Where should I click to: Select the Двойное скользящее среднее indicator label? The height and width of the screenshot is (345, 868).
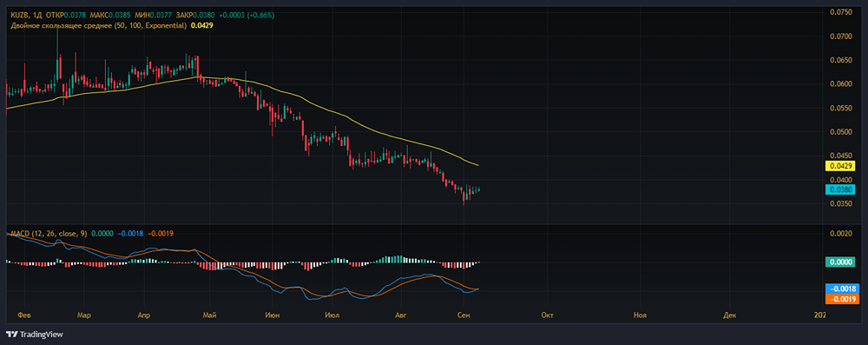(99, 25)
